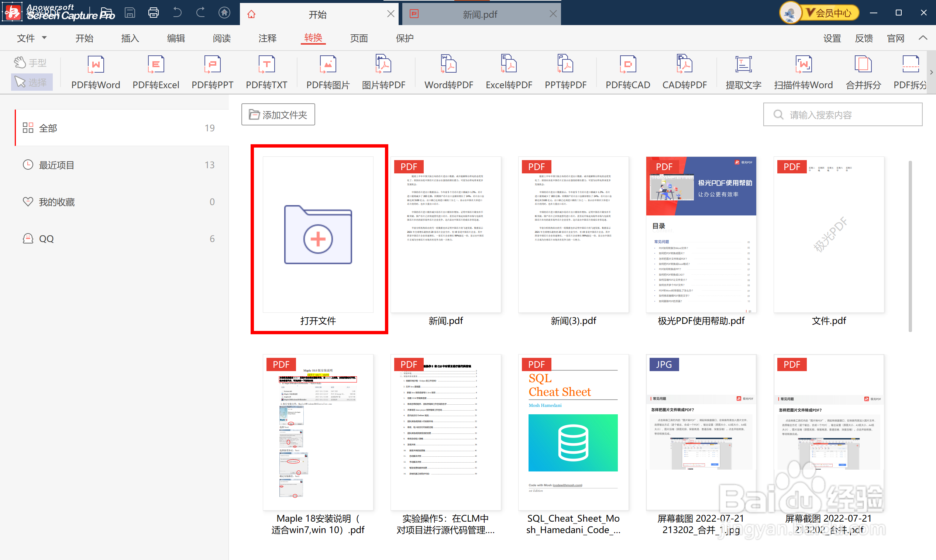Expand the 文件 menu dropdown

click(32, 38)
